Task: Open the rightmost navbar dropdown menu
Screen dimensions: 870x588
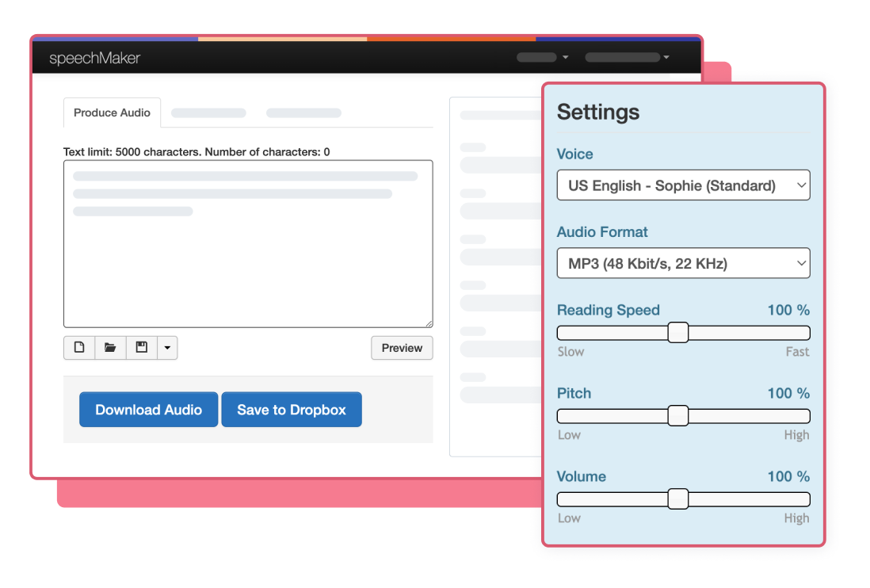Action: click(627, 57)
